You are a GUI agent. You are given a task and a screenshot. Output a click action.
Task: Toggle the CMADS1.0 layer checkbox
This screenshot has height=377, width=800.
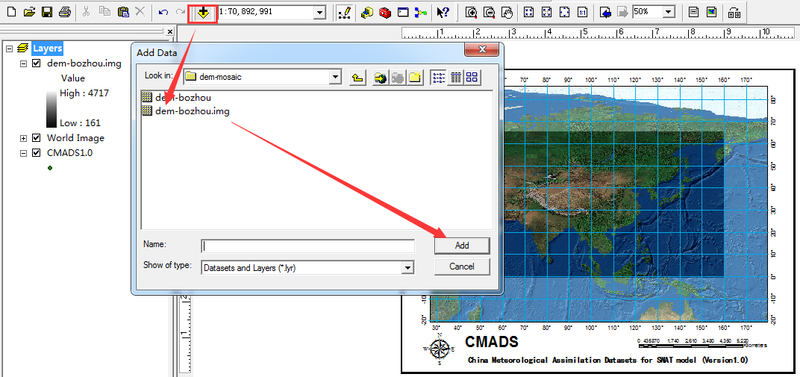36,153
